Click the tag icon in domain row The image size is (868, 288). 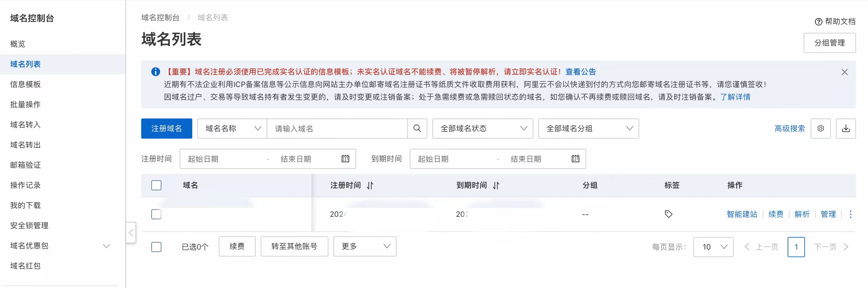coord(668,214)
